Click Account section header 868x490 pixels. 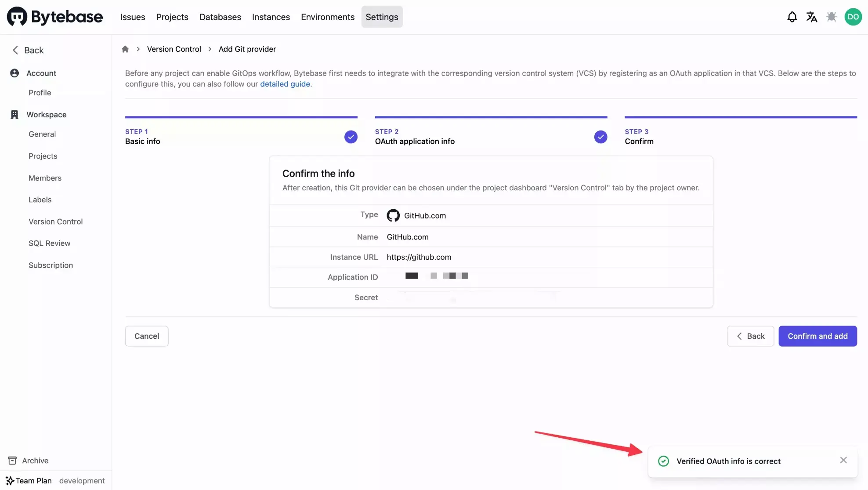coord(41,73)
